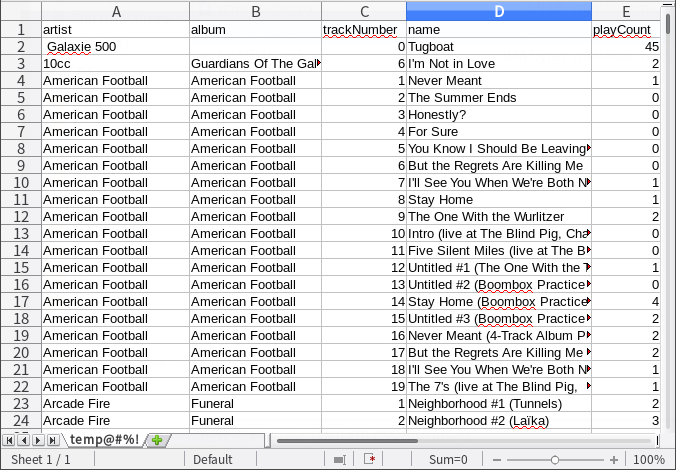Select the 'Stay Home' cell in row 11

tap(499, 200)
